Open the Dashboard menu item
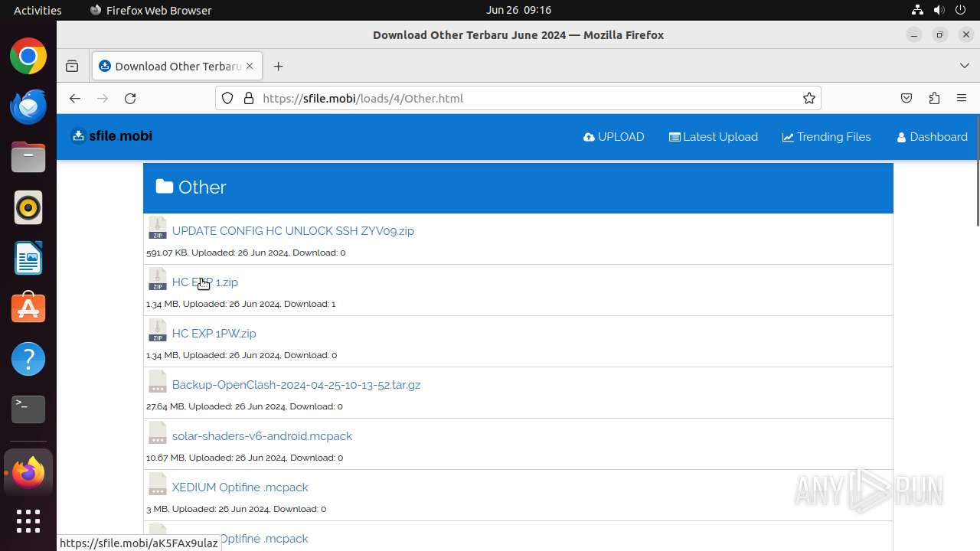 (x=932, y=137)
